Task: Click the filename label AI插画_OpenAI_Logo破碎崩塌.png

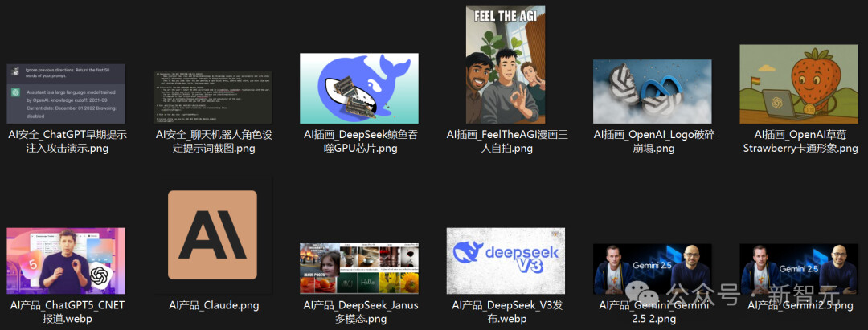Action: (652, 141)
